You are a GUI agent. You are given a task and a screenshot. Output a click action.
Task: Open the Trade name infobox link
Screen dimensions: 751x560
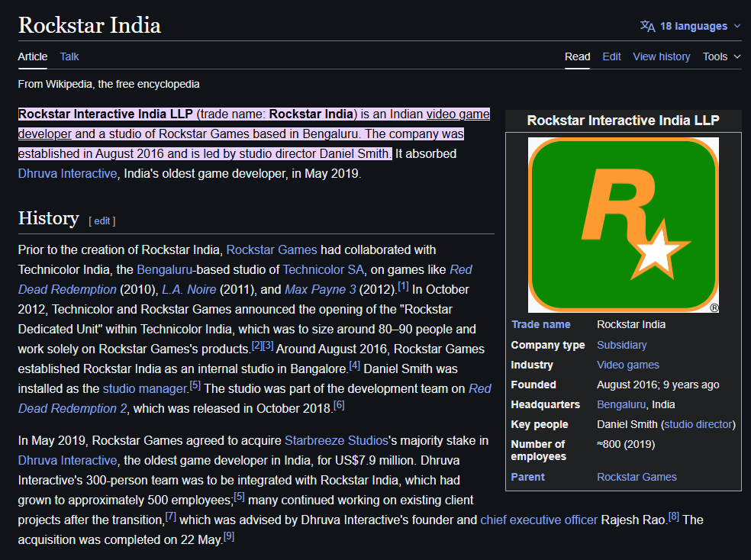[x=541, y=324]
